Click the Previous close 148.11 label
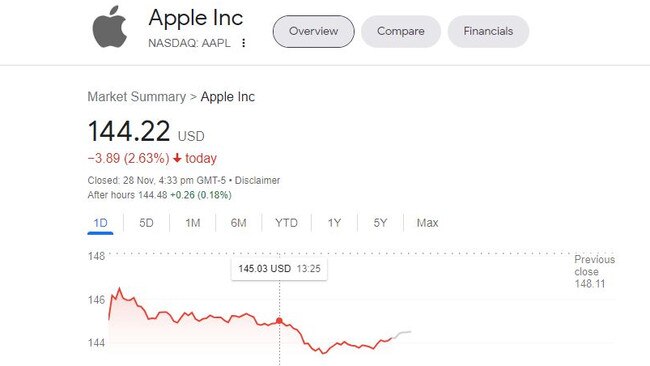The image size is (650, 366). pos(594,271)
